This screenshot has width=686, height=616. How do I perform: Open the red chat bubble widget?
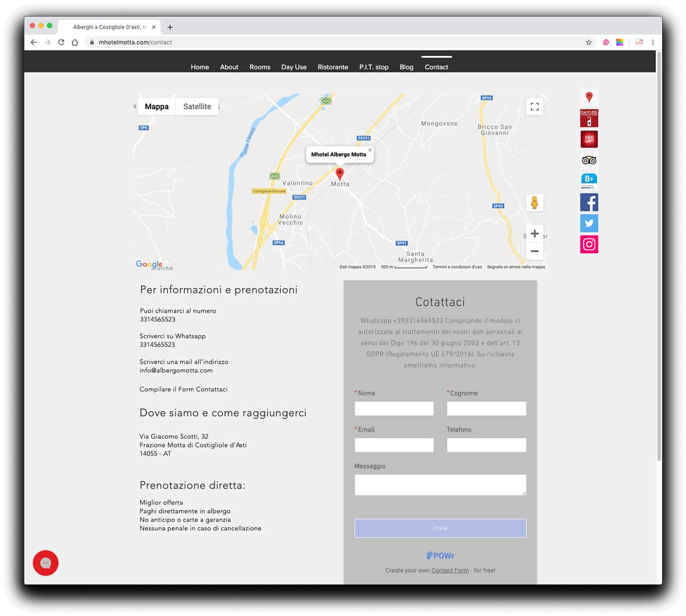(x=46, y=563)
